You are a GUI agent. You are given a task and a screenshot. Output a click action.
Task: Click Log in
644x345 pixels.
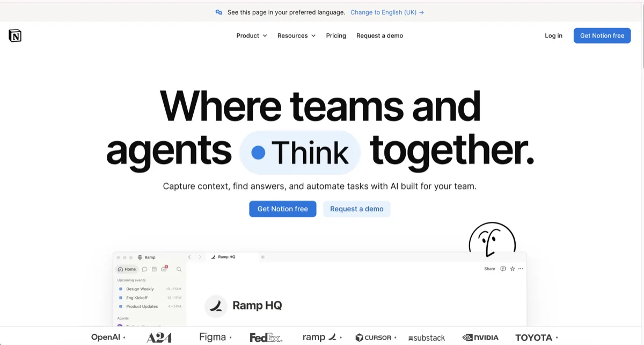(x=553, y=36)
